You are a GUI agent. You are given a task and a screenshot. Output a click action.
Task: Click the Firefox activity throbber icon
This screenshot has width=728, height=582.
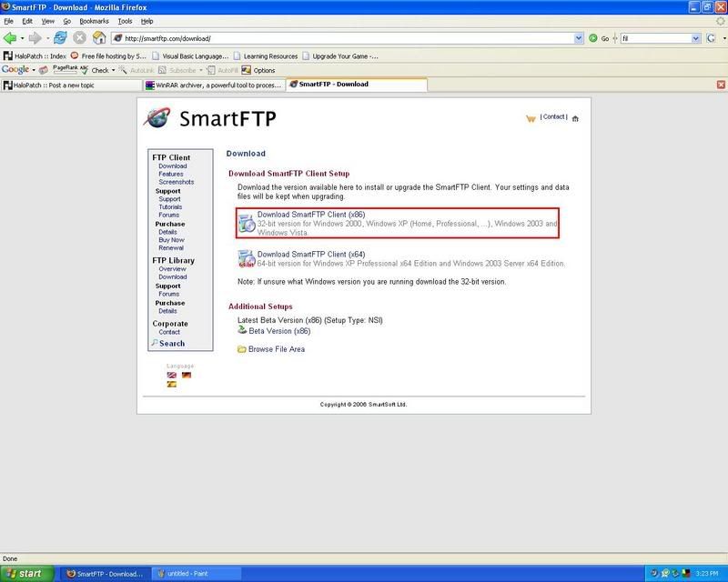point(720,21)
